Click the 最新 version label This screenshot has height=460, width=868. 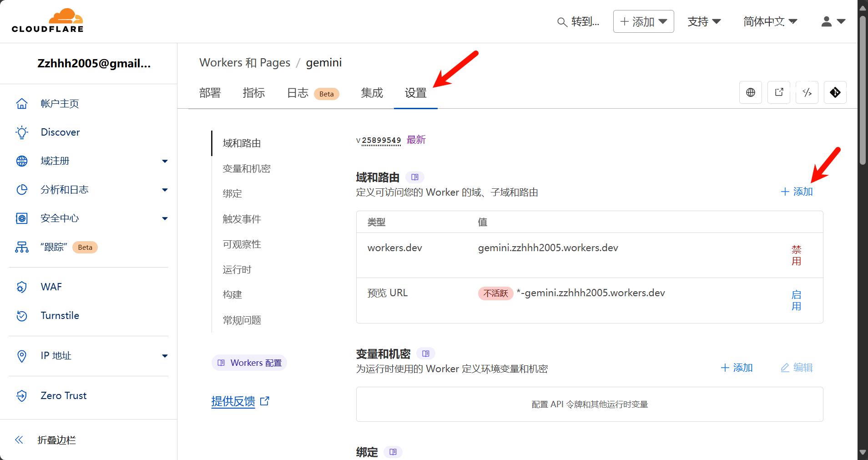[x=416, y=140]
